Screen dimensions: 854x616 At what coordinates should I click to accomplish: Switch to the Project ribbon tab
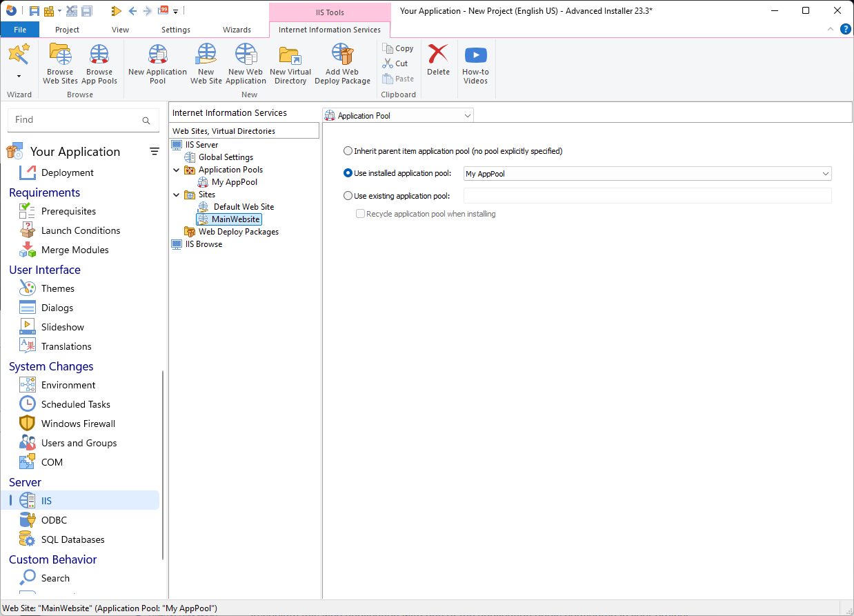tap(67, 30)
